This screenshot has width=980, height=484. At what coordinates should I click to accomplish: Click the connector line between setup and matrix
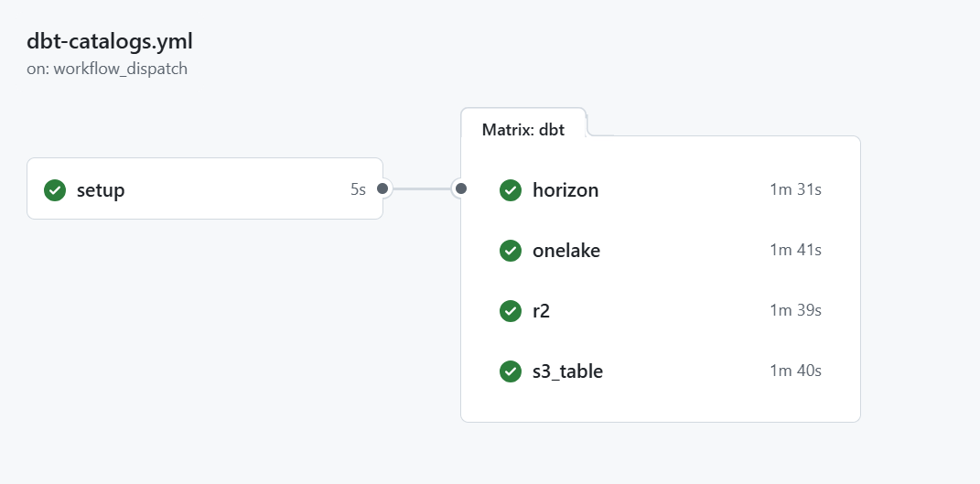422,188
